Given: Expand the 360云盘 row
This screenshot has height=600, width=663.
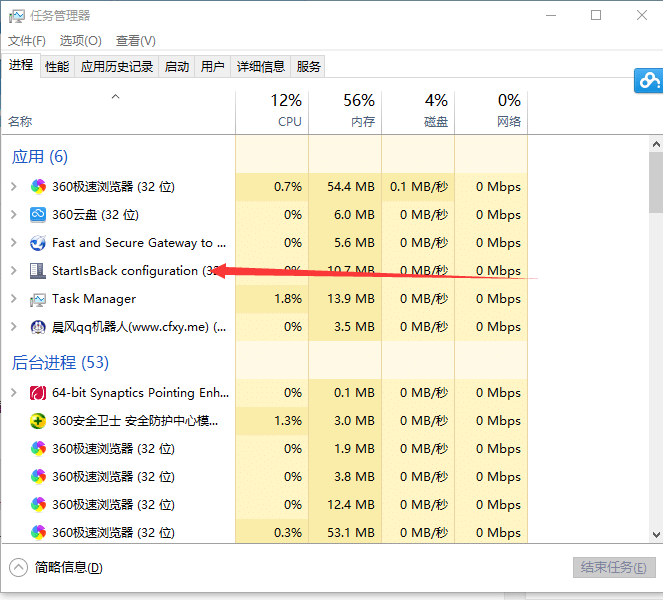Looking at the screenshot, I should (14, 215).
